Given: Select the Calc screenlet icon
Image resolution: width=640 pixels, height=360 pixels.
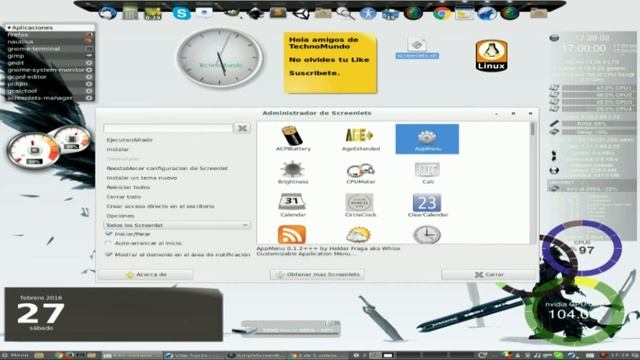Looking at the screenshot, I should pyautogui.click(x=427, y=172).
